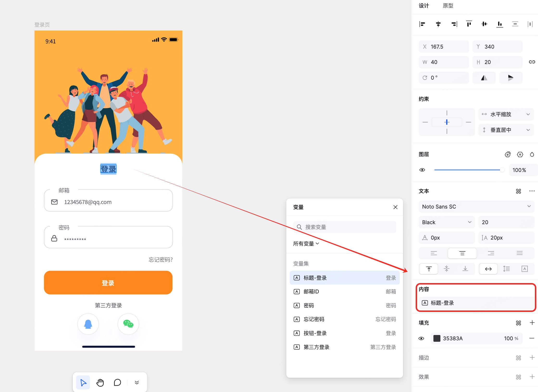Toggle the layer visibility eye in 图层
The width and height of the screenshot is (538, 392).
422,170
